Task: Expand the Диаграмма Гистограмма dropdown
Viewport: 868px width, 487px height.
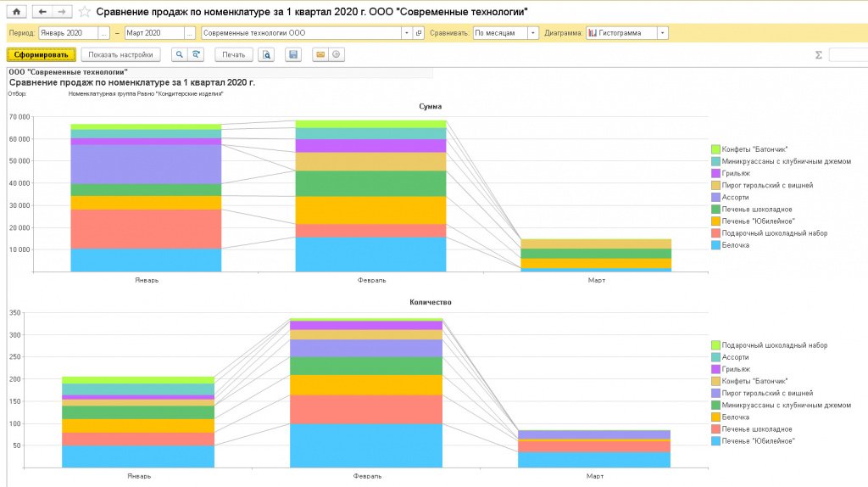Action: point(662,33)
